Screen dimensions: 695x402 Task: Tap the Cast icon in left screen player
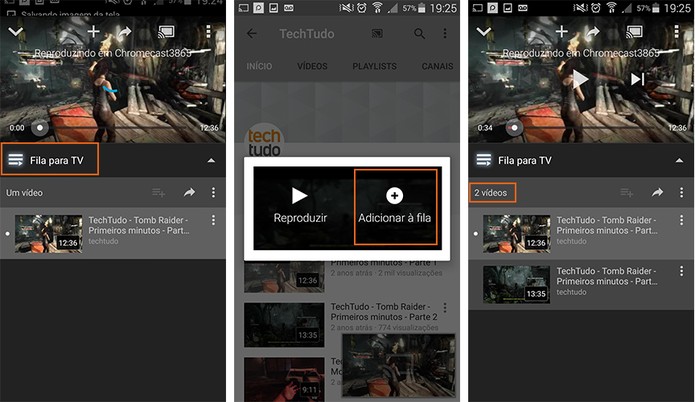(x=167, y=31)
